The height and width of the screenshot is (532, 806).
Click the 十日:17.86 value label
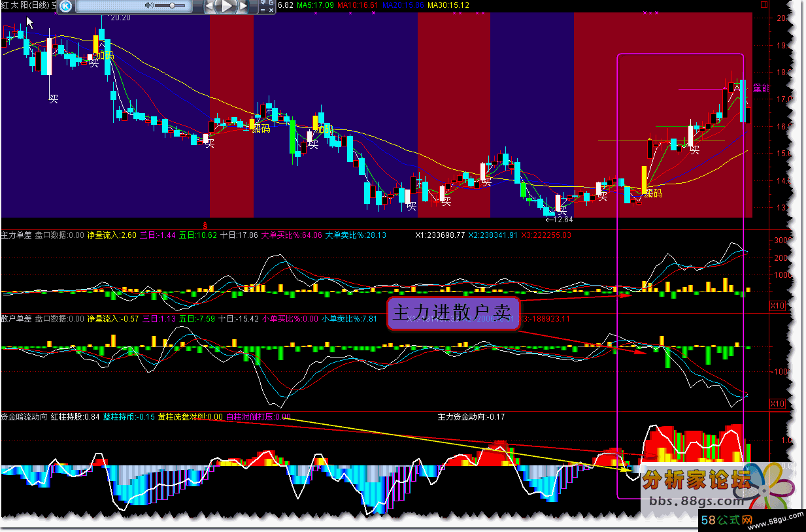pyautogui.click(x=239, y=235)
